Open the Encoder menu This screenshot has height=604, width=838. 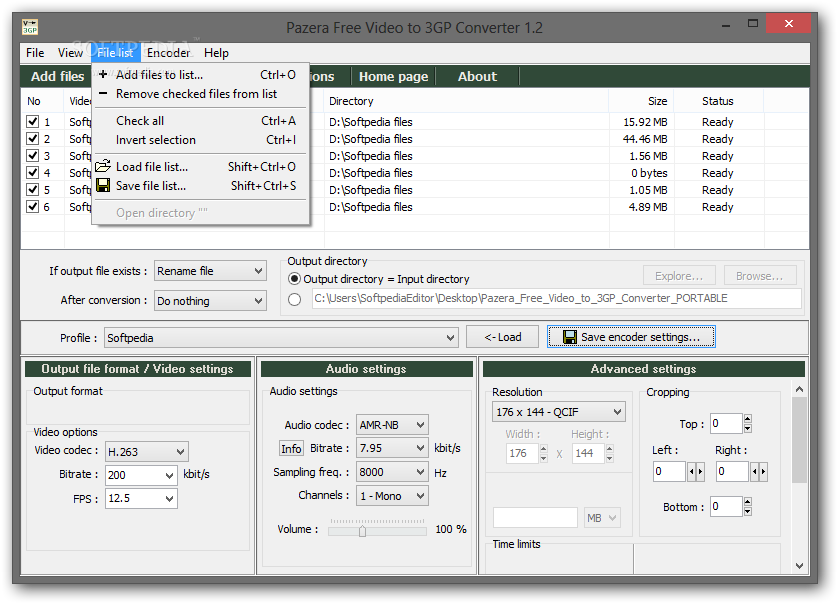(x=168, y=52)
